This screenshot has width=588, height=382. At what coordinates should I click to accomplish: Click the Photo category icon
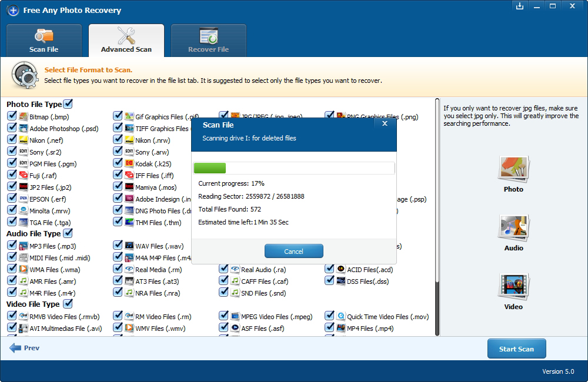pos(513,169)
